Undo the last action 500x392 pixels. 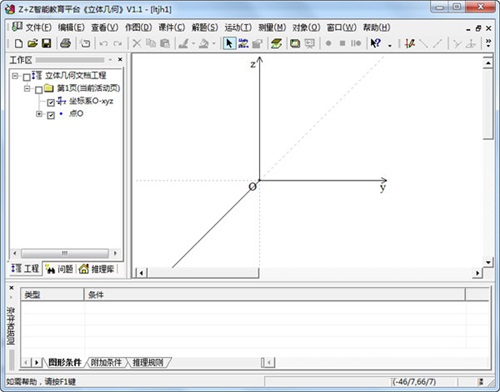click(x=104, y=43)
